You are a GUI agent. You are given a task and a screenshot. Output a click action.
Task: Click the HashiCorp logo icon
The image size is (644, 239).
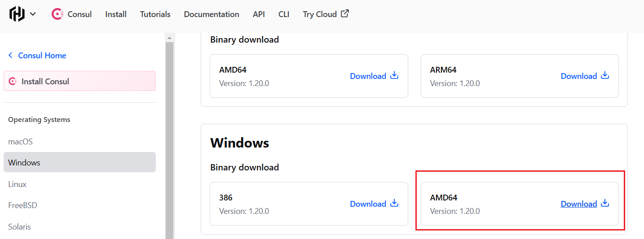(x=17, y=14)
